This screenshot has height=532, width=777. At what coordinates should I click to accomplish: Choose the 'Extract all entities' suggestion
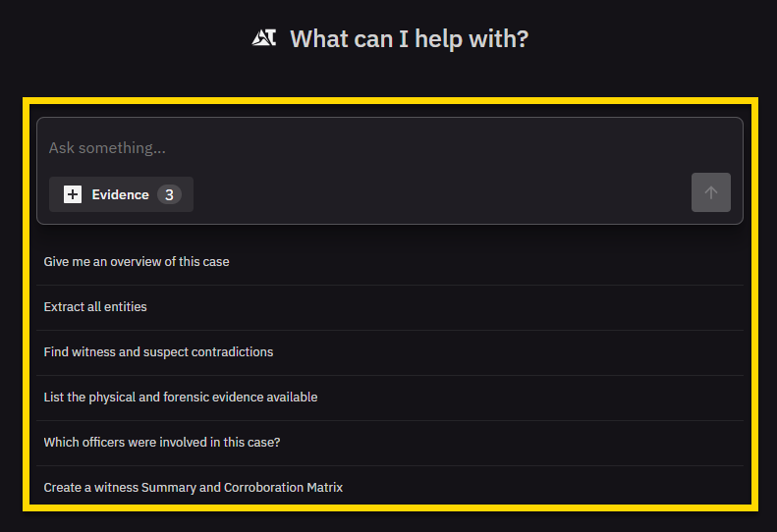(95, 307)
